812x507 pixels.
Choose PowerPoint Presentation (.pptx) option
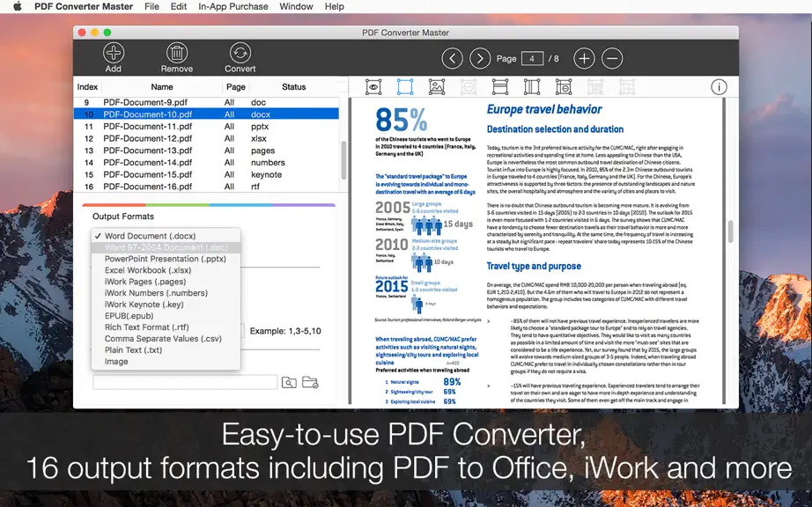coord(166,259)
